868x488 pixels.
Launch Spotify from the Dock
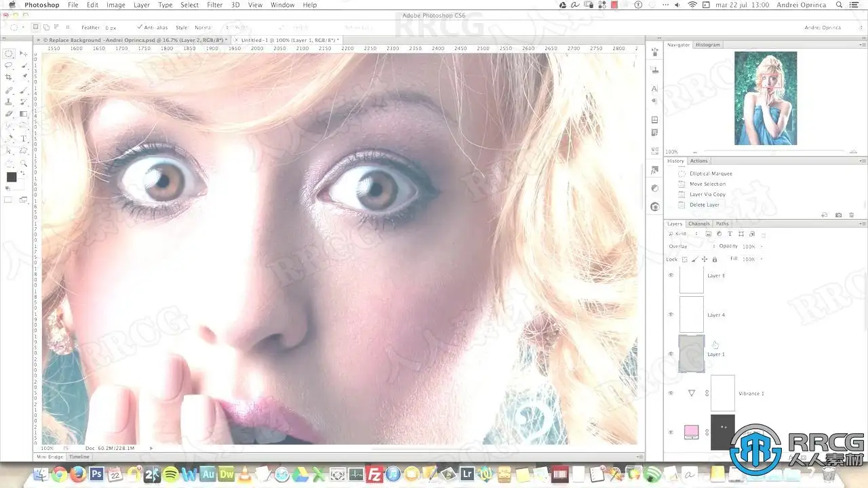coord(170,474)
